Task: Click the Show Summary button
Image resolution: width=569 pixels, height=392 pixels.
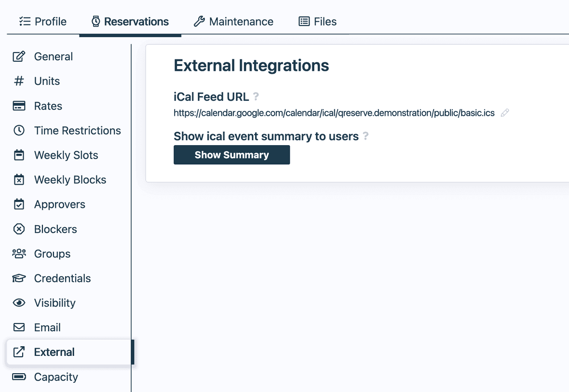Action: coord(231,155)
